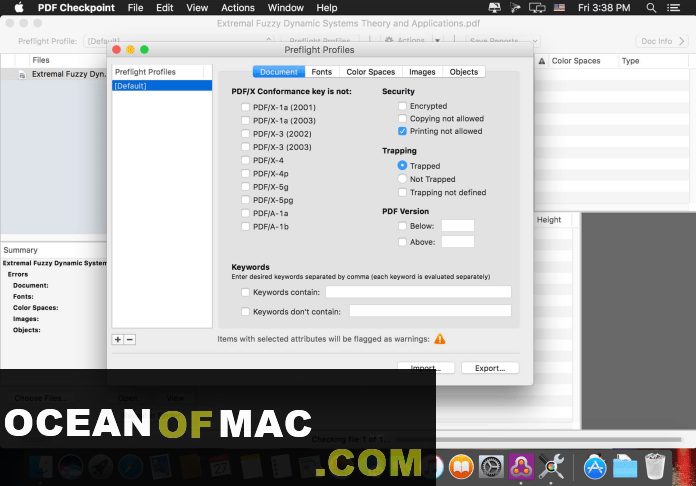Screen dimensions: 696x486
Task: Check Keywords contain option
Action: point(245,292)
